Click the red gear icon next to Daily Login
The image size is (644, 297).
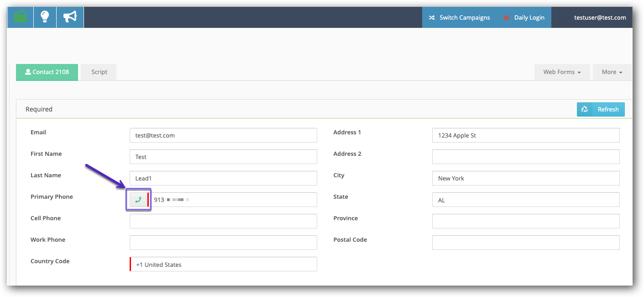[x=506, y=17]
